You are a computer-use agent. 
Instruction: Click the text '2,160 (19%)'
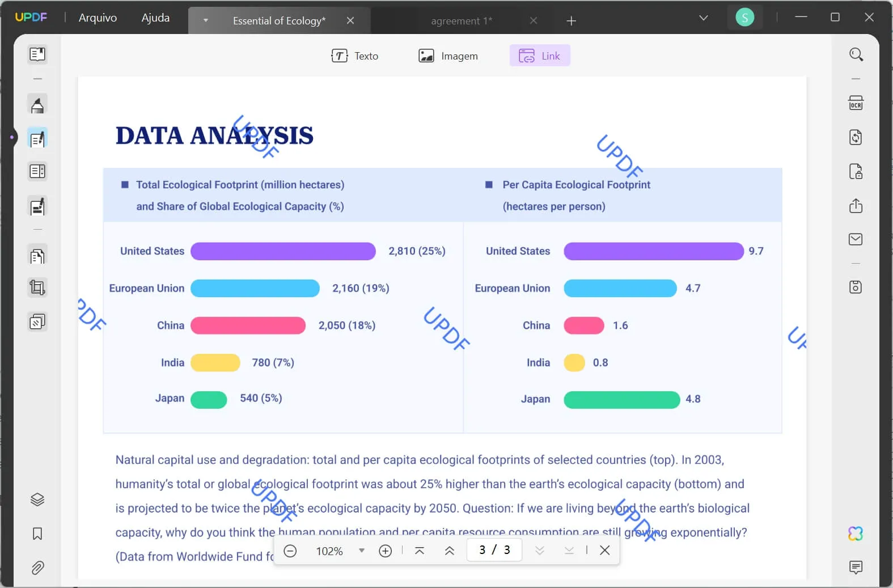coord(361,288)
